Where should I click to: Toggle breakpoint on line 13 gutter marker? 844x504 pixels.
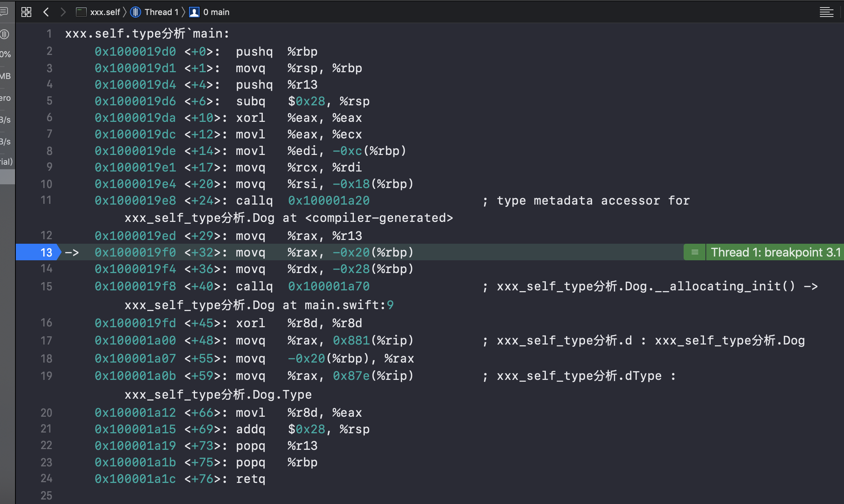tap(38, 252)
